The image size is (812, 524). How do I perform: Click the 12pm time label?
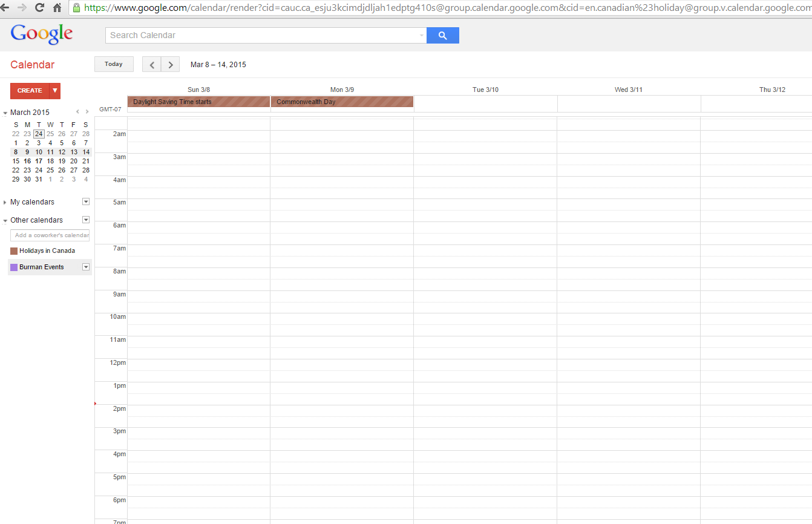pos(117,362)
